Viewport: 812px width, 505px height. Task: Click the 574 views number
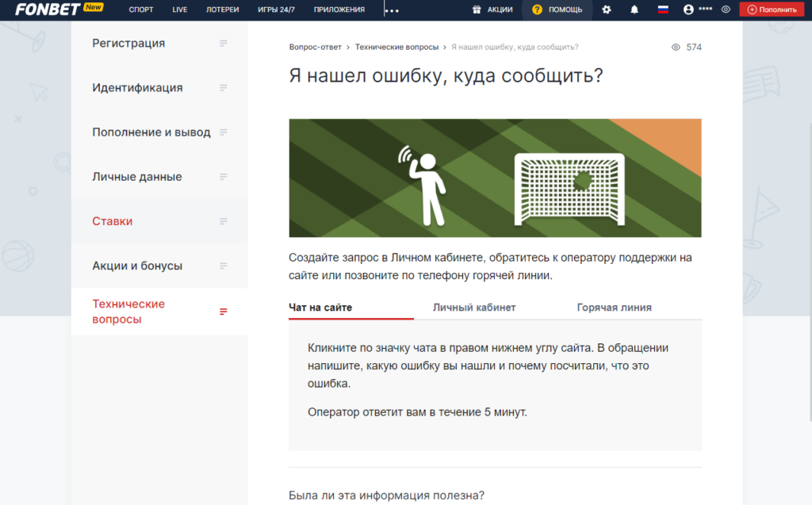tap(694, 47)
